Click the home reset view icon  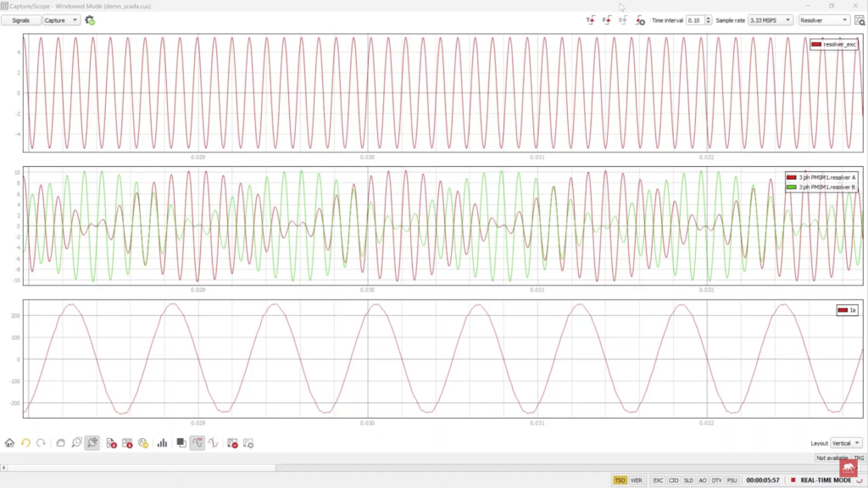point(9,442)
